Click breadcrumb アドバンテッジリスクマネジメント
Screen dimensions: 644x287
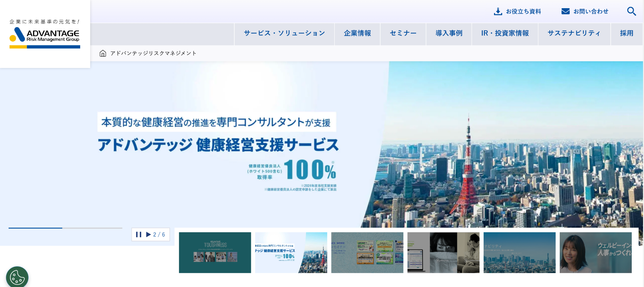point(153,53)
